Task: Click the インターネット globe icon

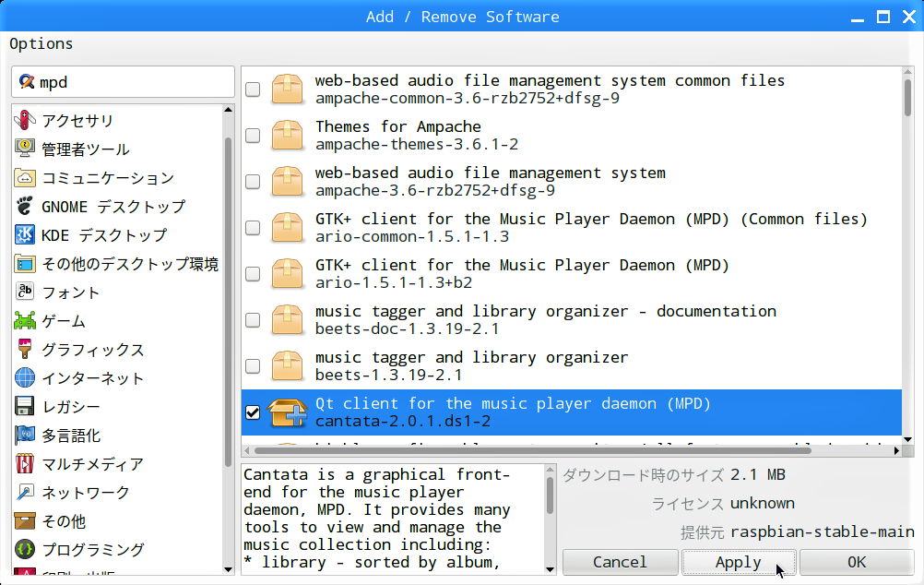Action: click(24, 378)
